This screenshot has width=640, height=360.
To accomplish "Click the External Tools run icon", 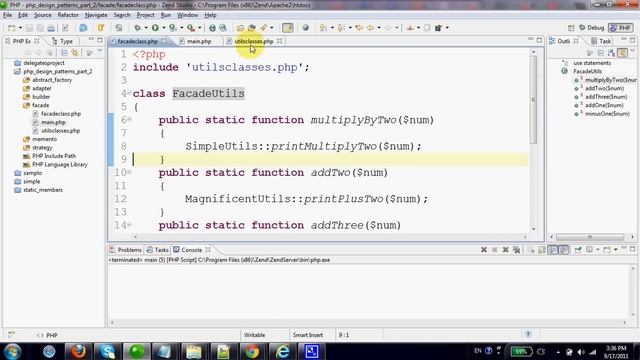I will click(191, 28).
